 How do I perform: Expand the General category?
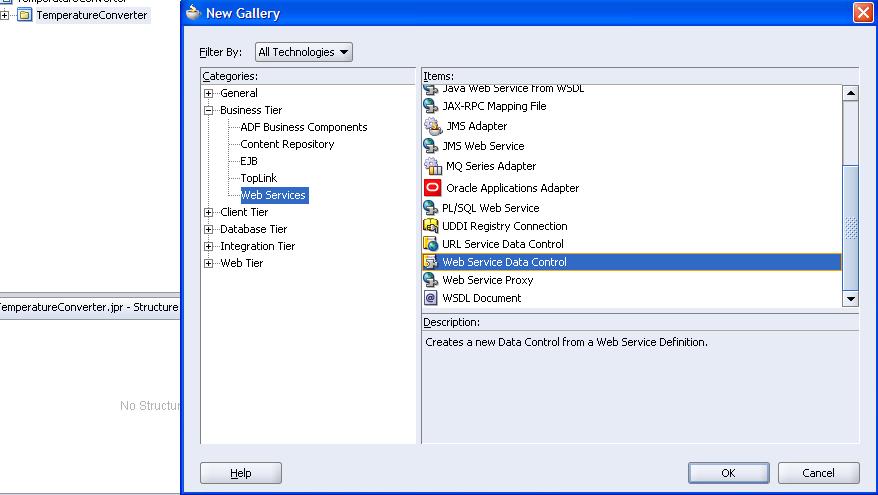click(208, 93)
